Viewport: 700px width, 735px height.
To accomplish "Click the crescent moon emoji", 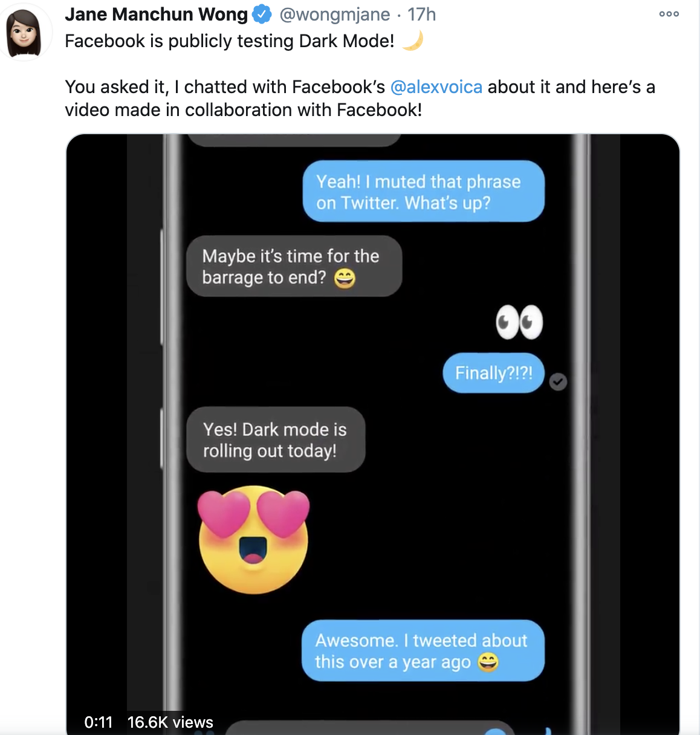I will tap(412, 40).
